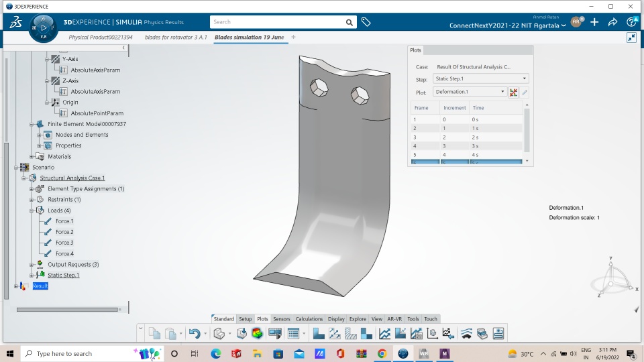Click the last toolbar panel layout icon
This screenshot has height=362, width=644.
(498, 333)
